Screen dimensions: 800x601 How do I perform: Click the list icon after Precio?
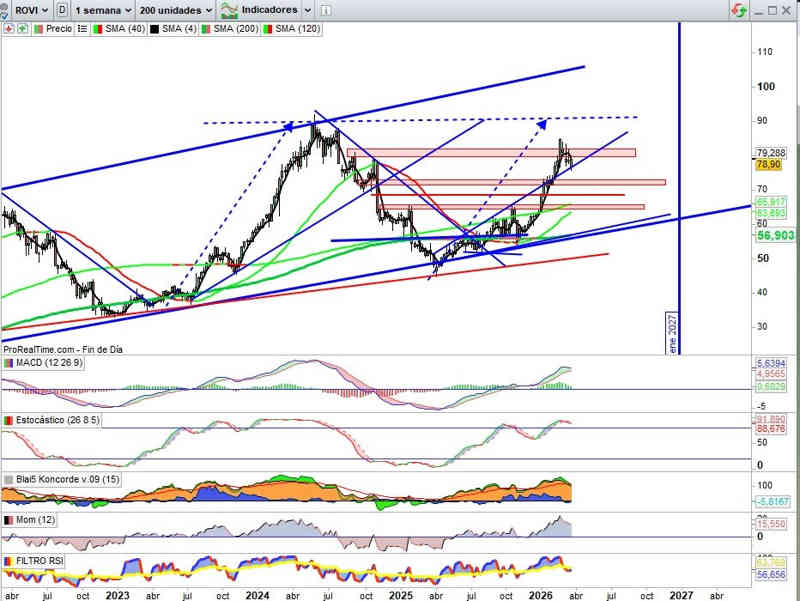point(80,29)
